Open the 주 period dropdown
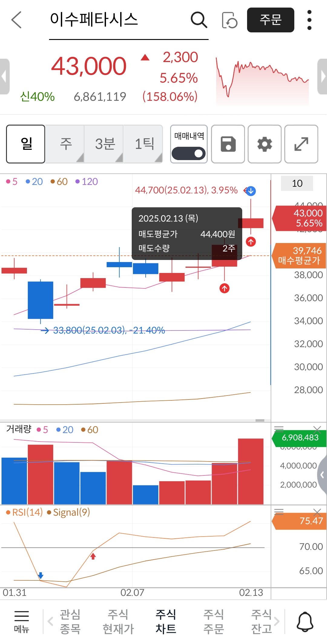Screen dimensions: 327x644 click(x=65, y=144)
